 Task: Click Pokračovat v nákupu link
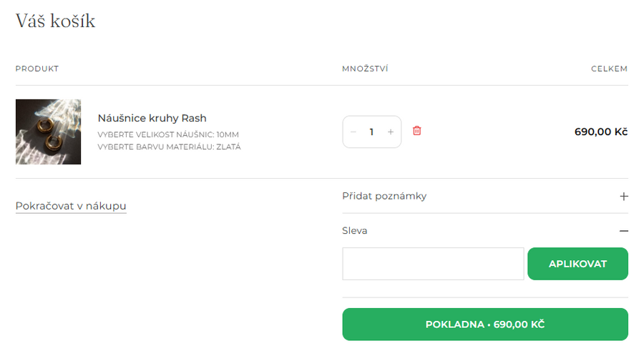[71, 206]
